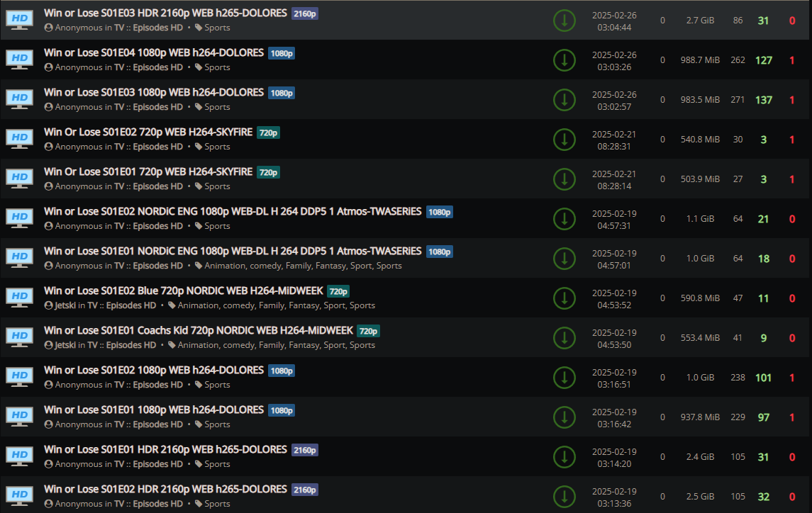Click HD icon for S01E01 Coachs Kid
This screenshot has width=812, height=513.
tap(20, 337)
